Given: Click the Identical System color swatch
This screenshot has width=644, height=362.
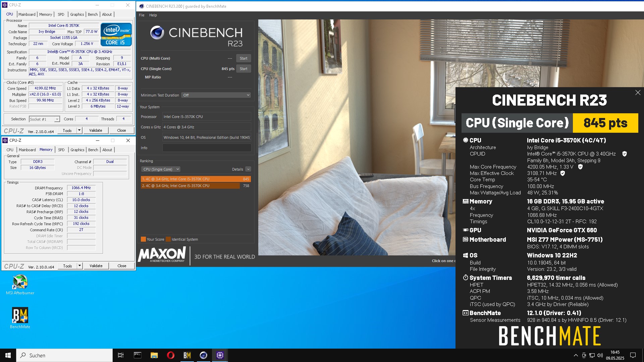Looking at the screenshot, I should pyautogui.click(x=168, y=239).
